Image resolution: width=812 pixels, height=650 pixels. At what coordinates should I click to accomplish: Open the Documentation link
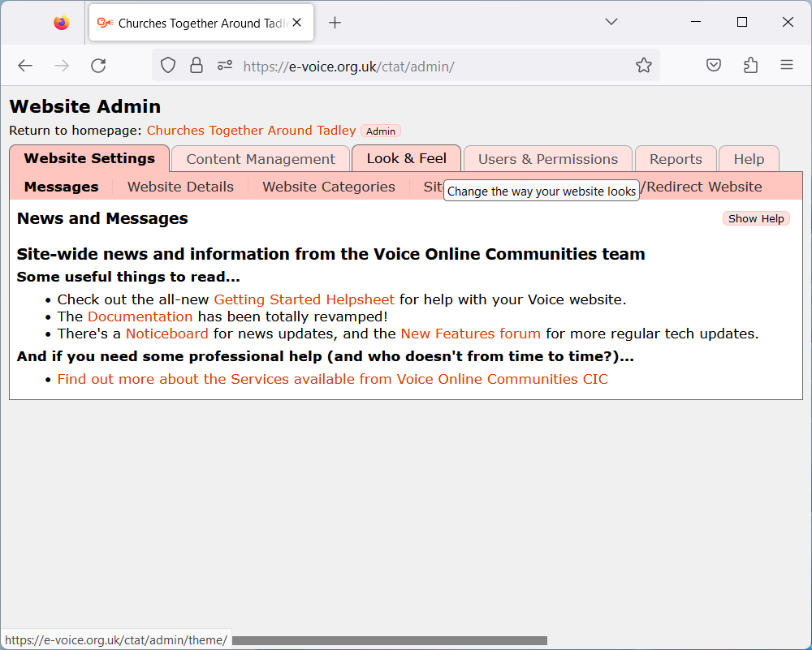click(140, 316)
